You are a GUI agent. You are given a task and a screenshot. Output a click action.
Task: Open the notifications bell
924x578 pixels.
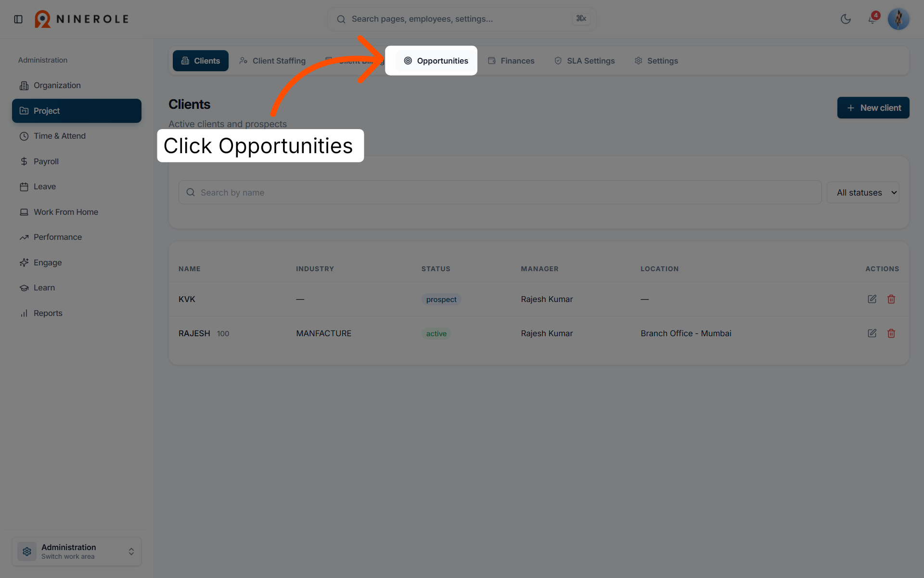point(872,19)
